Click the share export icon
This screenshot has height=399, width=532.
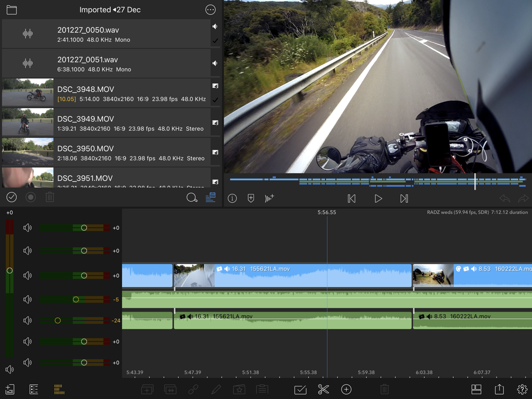pos(499,389)
